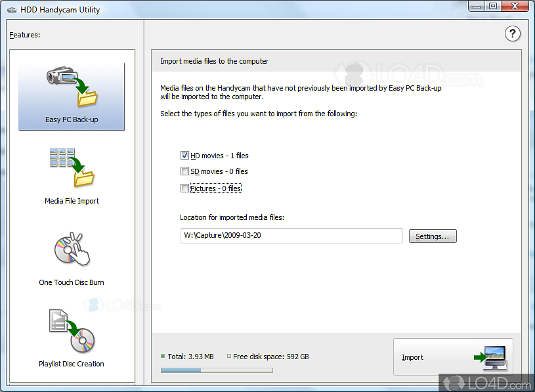Viewport: 535px width, 392px height.
Task: Open the Settings... dialog
Action: point(433,236)
